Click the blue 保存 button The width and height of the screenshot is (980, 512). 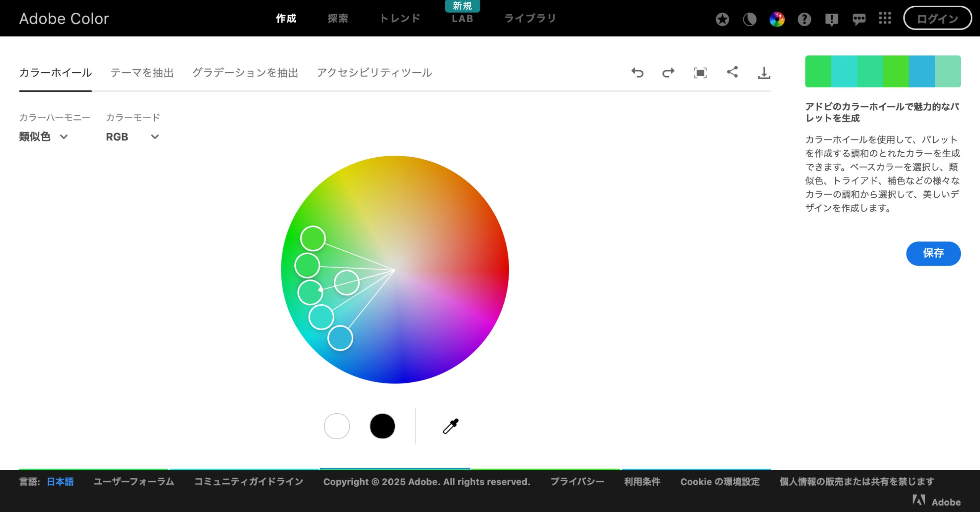933,253
